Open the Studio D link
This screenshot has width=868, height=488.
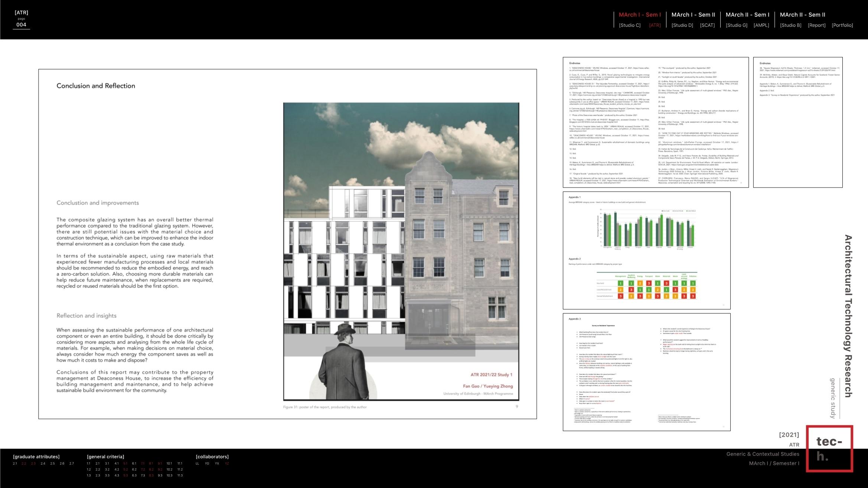(x=682, y=25)
